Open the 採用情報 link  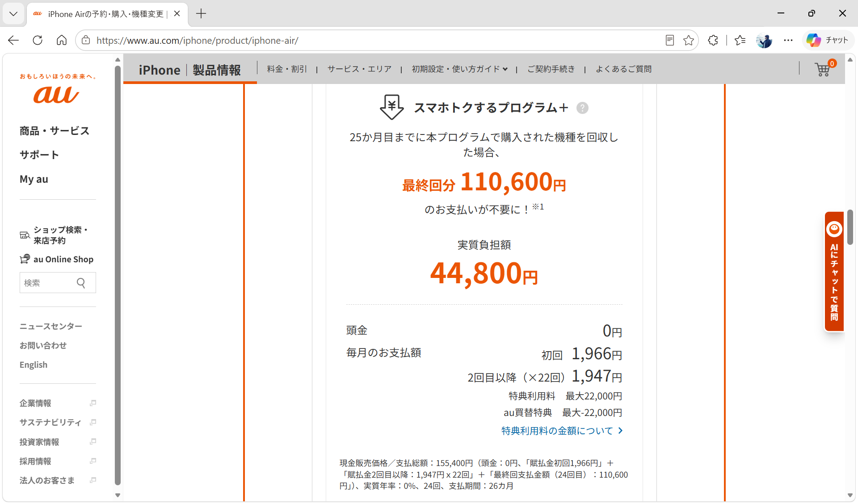point(35,461)
